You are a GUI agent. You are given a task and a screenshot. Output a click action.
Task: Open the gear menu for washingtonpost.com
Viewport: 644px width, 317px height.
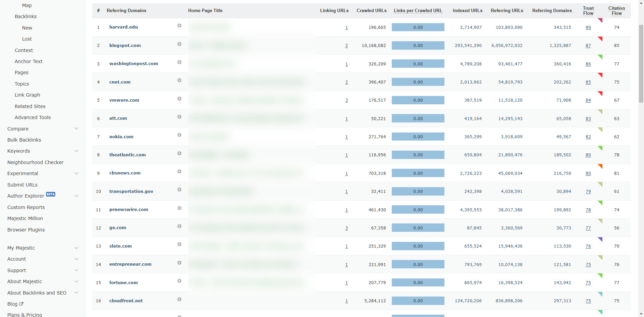pyautogui.click(x=179, y=62)
